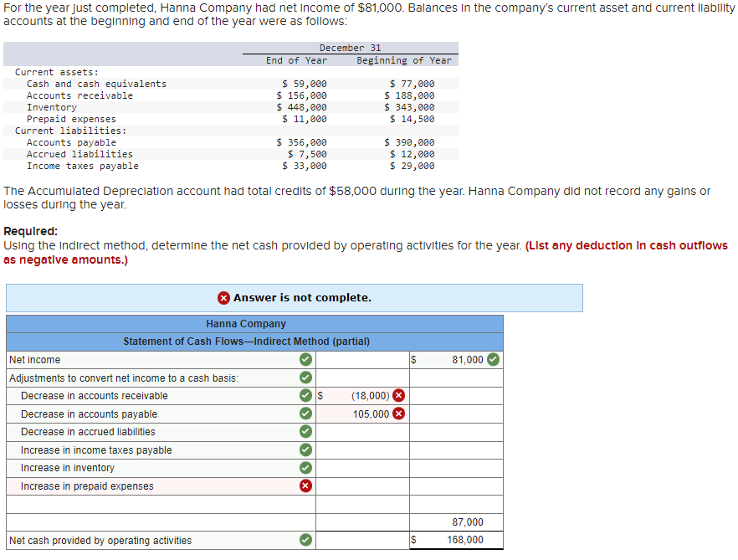Click the green checkmark beside Net income
Viewport: 738px width, 560px height.
[x=305, y=359]
